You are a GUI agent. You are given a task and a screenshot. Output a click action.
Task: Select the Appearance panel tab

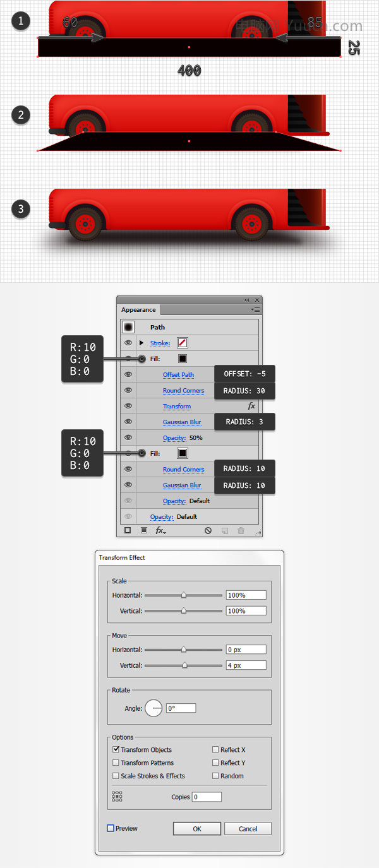point(139,309)
